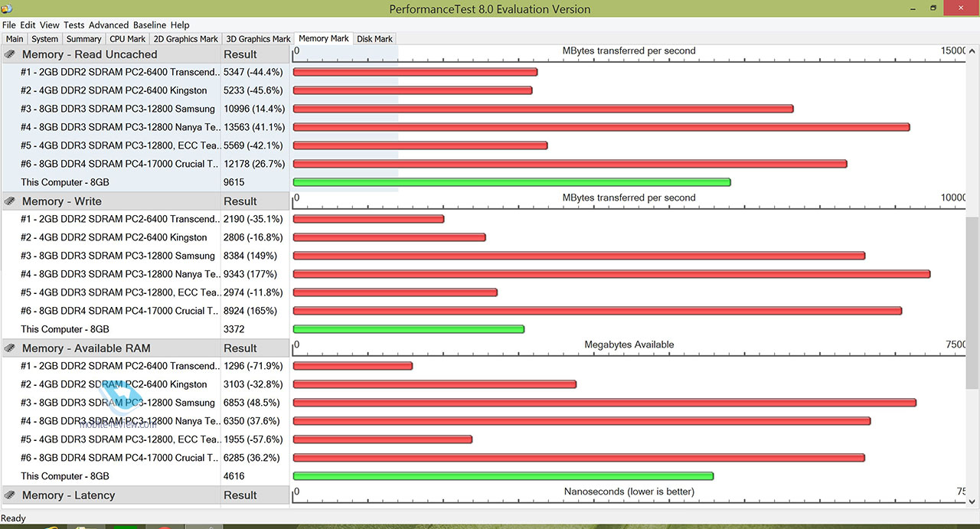Click the Result column header for Available RAM
The image size is (980, 529).
tap(255, 348)
